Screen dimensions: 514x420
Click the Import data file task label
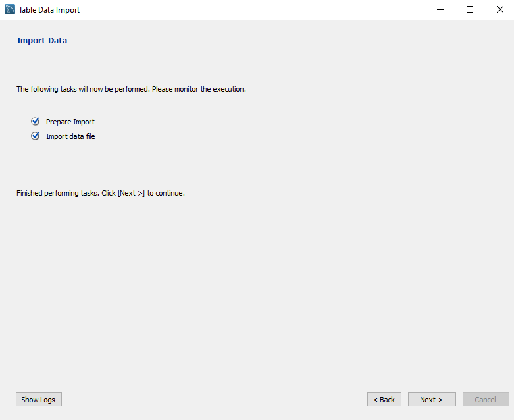(70, 136)
